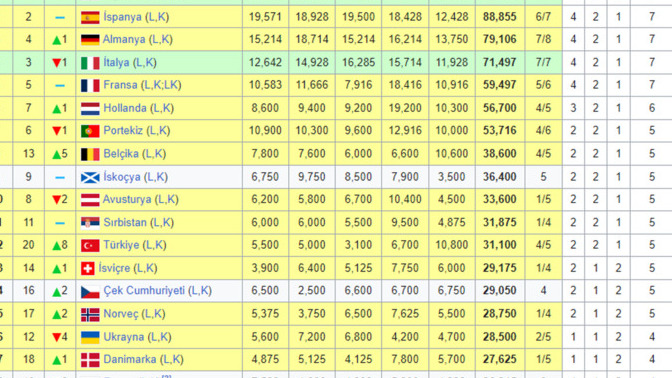Viewport: 672px width, 378px height.
Task: Open the Sırbistan link
Action: [x=125, y=222]
